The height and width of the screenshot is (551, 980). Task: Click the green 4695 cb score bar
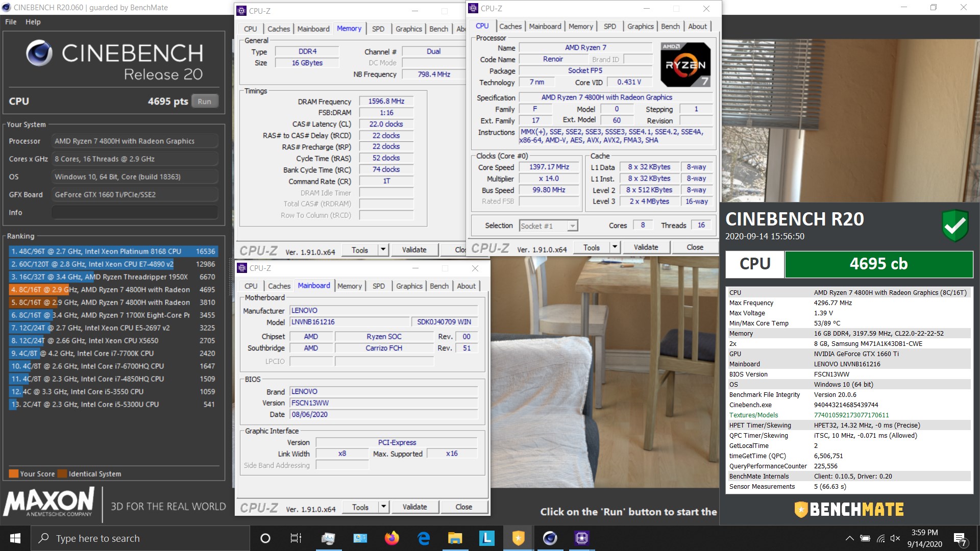pyautogui.click(x=878, y=264)
